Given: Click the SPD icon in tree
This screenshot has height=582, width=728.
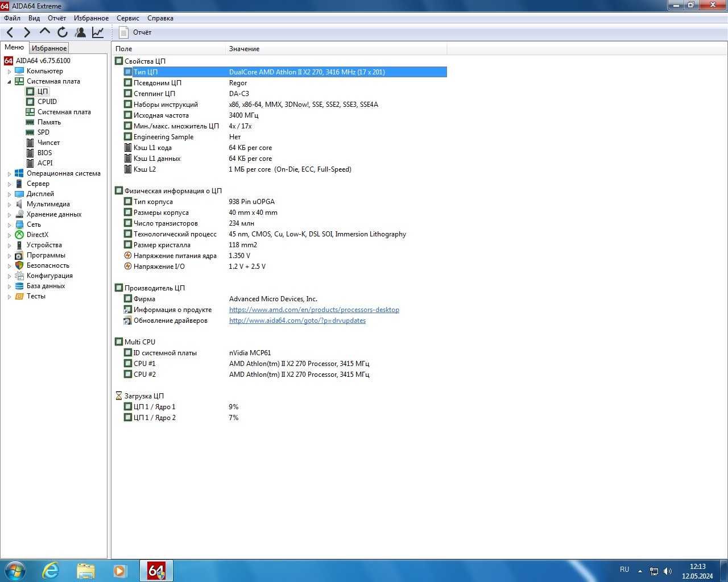Looking at the screenshot, I should [x=30, y=132].
